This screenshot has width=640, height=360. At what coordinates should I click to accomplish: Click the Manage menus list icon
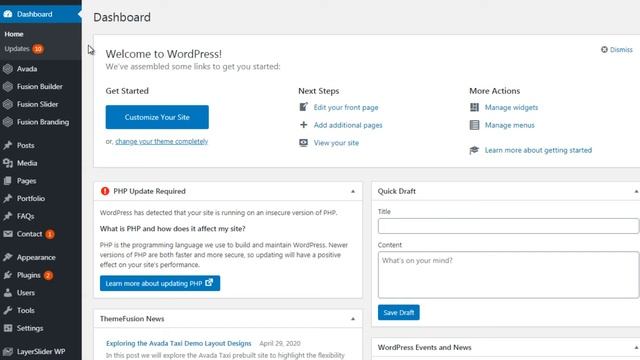(474, 125)
